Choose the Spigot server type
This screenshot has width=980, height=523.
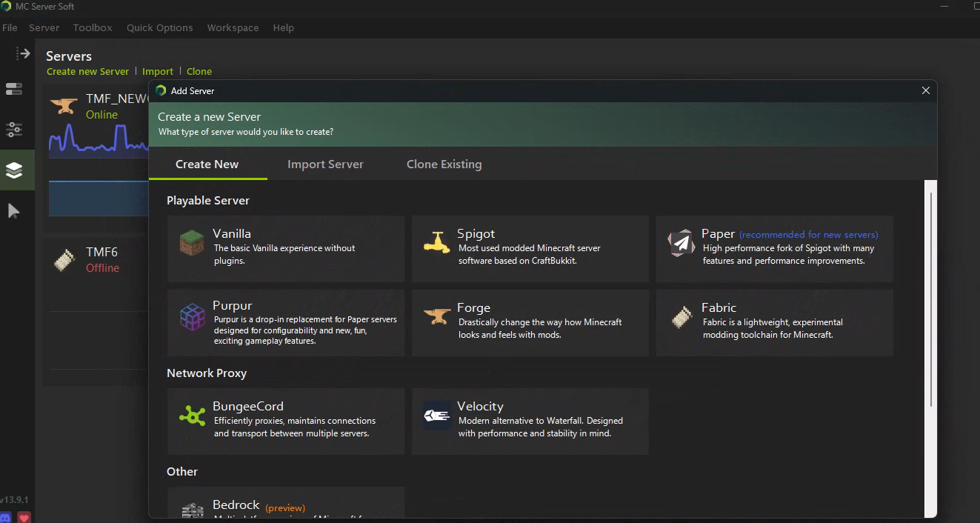530,248
